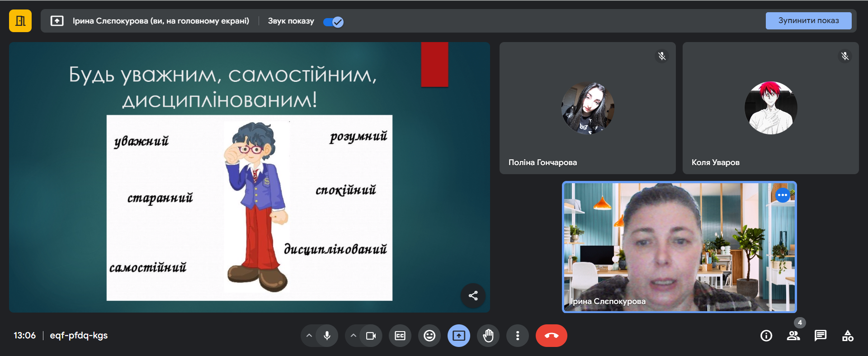Click the present screen button
Image resolution: width=868 pixels, height=356 pixels.
tap(459, 336)
